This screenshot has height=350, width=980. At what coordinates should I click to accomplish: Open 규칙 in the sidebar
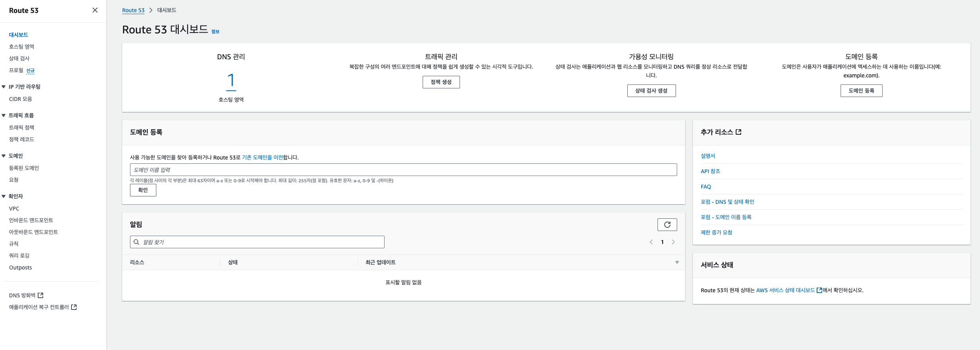[x=14, y=244]
